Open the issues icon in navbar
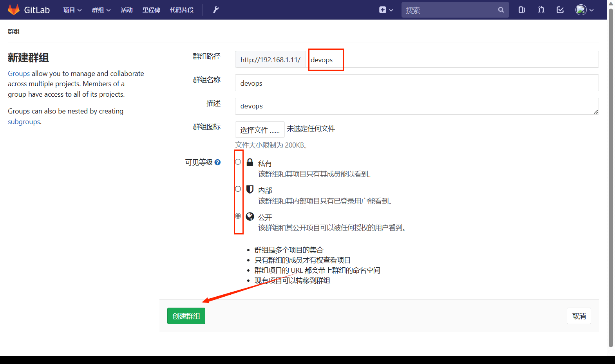Screen dimensions: 615x364 522,10
